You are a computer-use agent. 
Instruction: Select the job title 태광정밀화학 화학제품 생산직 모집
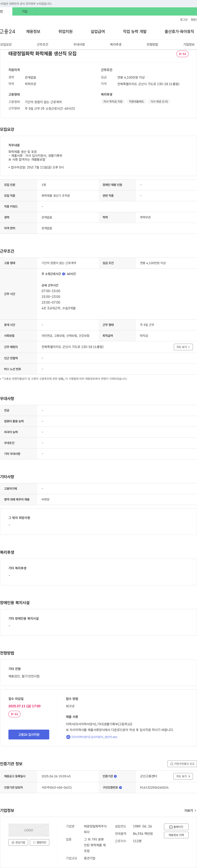pyautogui.click(x=42, y=54)
